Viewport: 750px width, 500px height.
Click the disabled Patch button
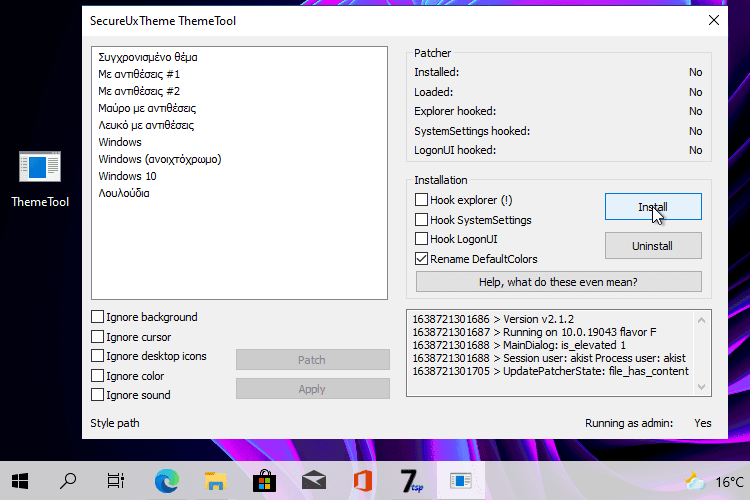pyautogui.click(x=313, y=360)
